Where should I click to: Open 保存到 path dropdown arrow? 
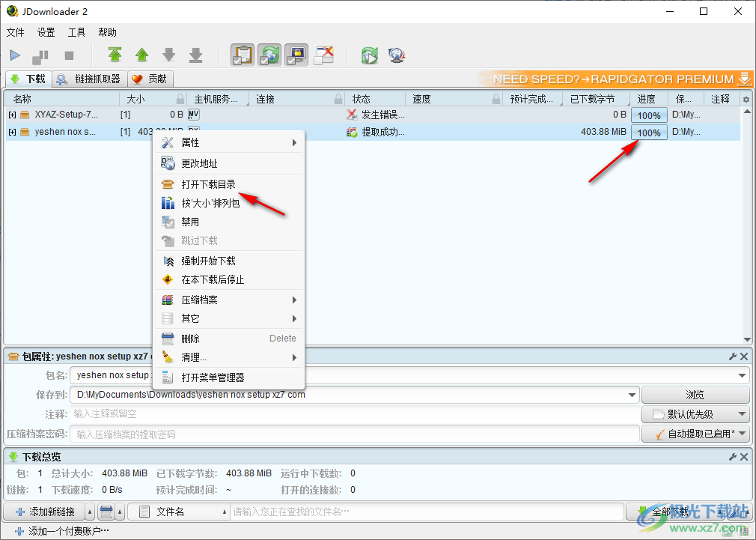tap(632, 395)
